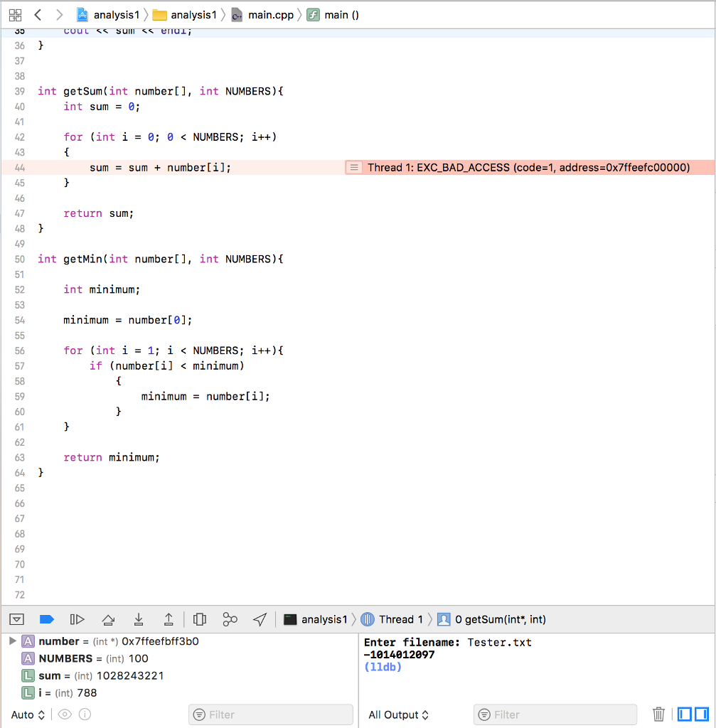Screen dimensions: 716x728
Task: Open the Debug Memory Graph icon
Action: pyautogui.click(x=230, y=619)
